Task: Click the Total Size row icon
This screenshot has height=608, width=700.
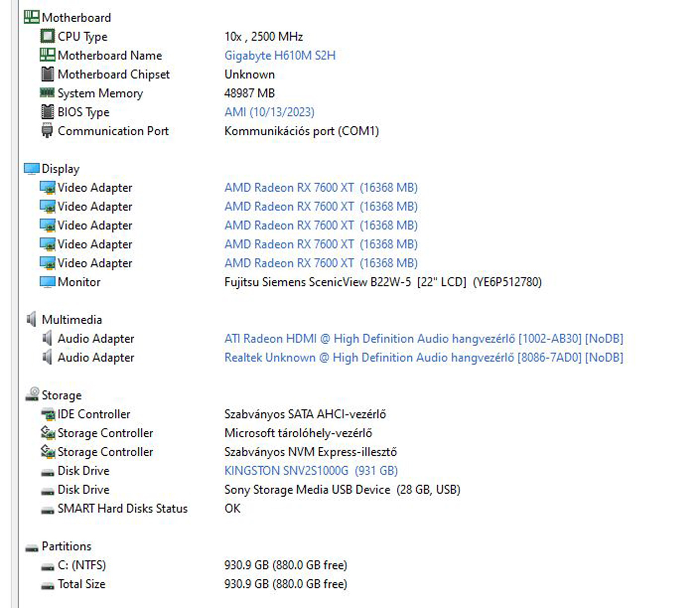Action: (47, 586)
